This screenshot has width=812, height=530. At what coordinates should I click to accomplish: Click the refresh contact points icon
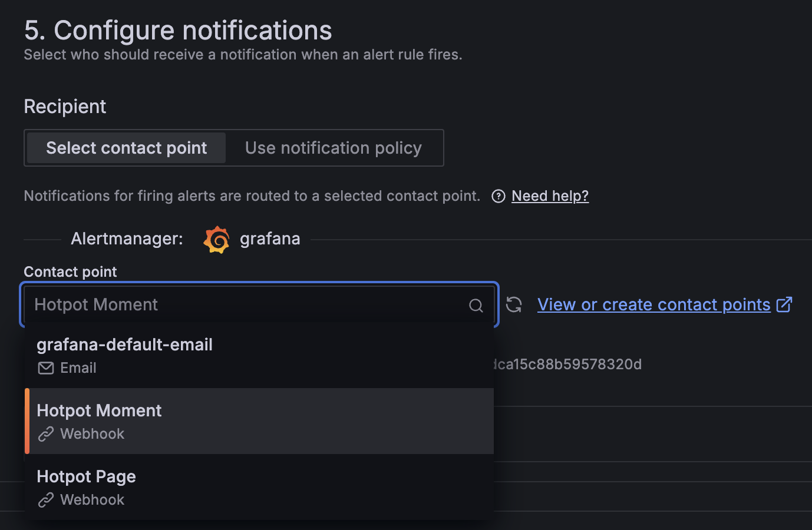(x=514, y=304)
